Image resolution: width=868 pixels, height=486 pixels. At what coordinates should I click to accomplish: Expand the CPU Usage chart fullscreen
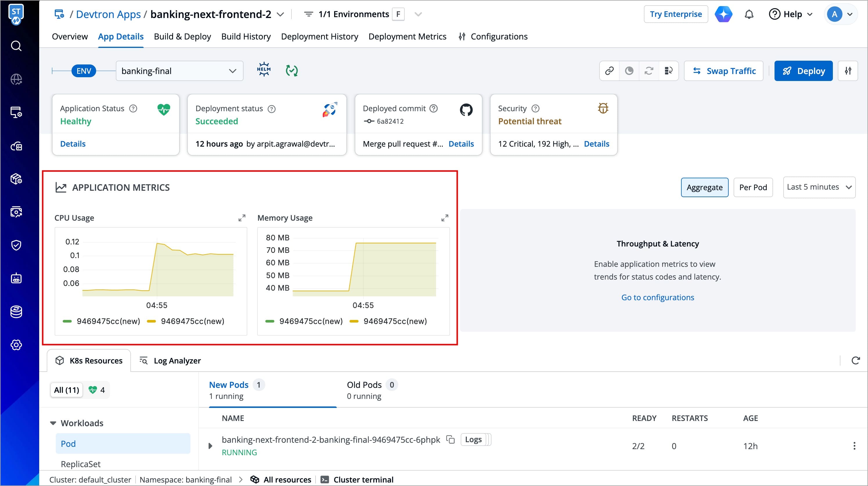click(x=242, y=218)
